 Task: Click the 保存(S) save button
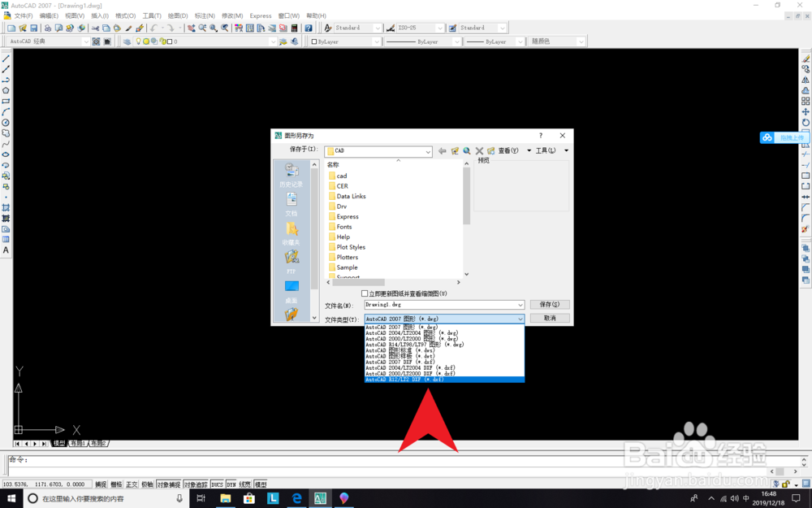tap(550, 304)
